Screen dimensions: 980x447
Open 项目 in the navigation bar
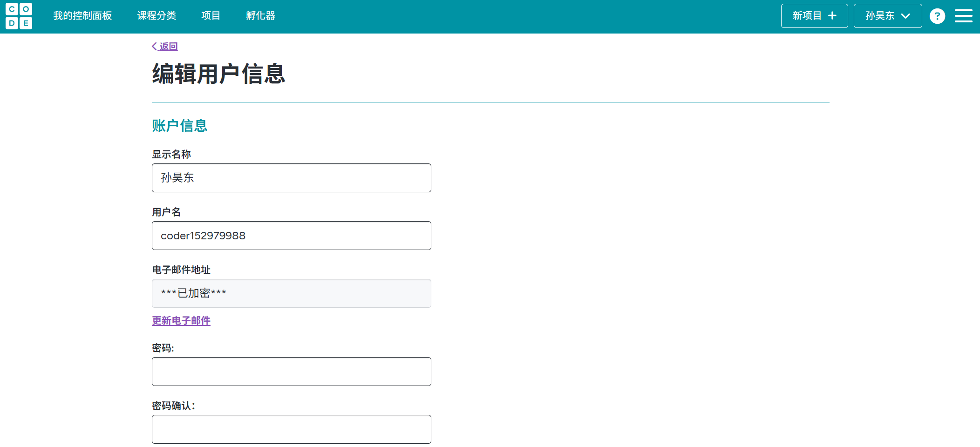pos(211,16)
